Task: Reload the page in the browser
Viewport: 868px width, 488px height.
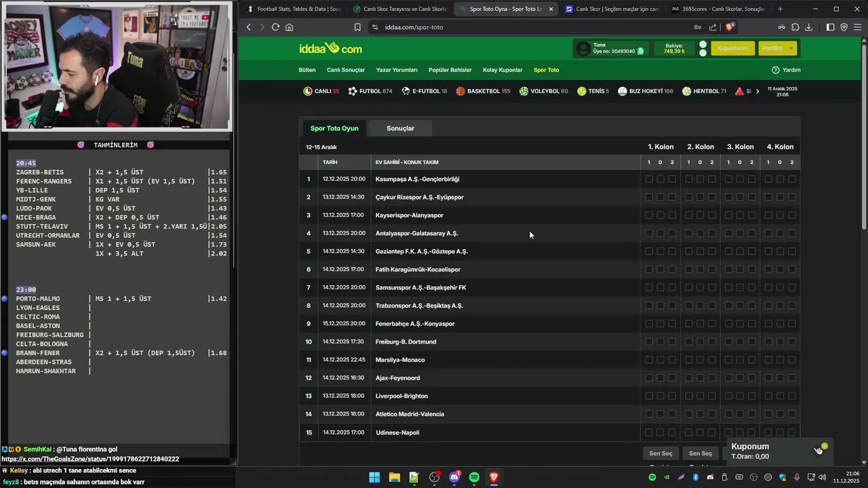Action: (275, 27)
